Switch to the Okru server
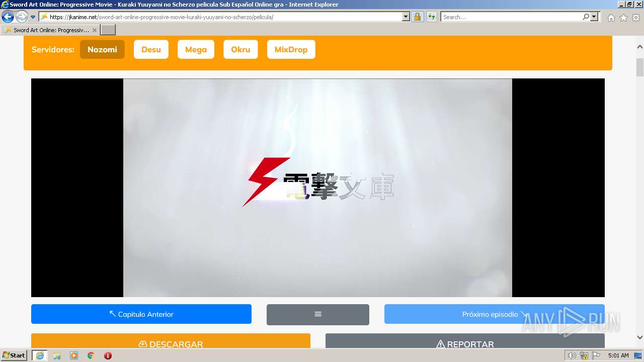The image size is (644, 362). 240,49
